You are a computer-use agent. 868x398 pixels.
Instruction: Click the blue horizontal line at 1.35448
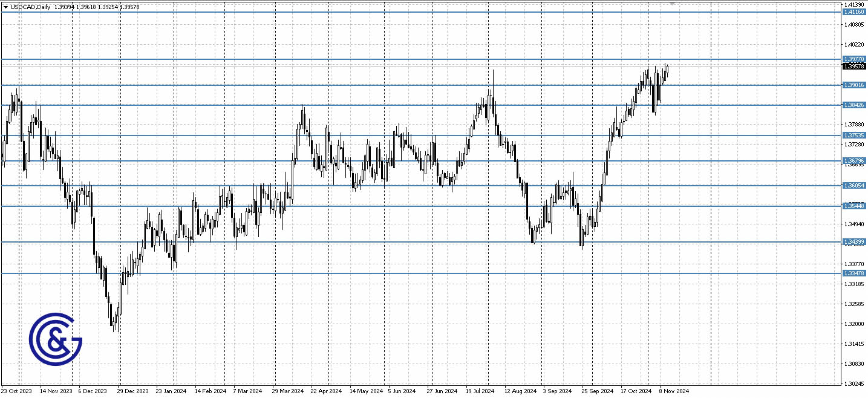point(423,206)
